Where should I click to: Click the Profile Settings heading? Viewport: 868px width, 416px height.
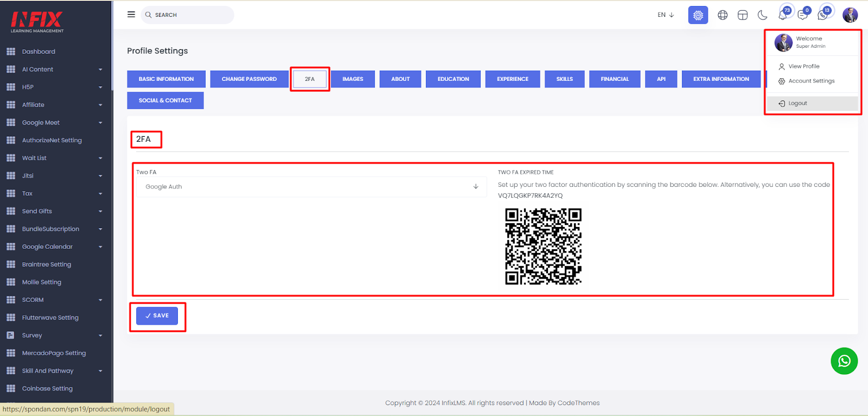pos(157,51)
